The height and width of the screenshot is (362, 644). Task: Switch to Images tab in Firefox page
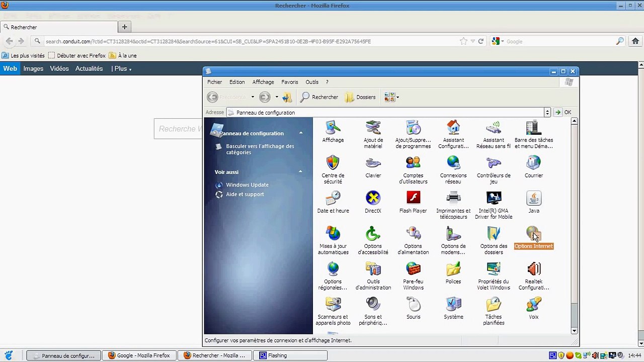33,68
